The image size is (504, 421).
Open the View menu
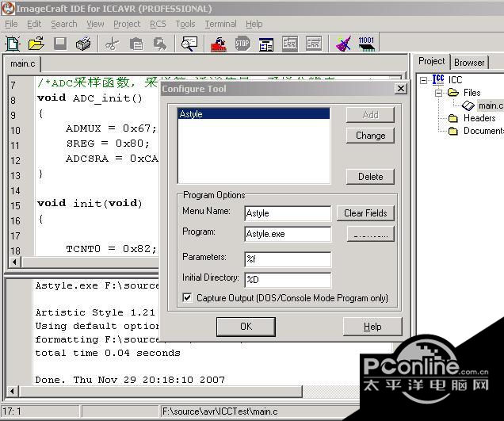coord(95,24)
